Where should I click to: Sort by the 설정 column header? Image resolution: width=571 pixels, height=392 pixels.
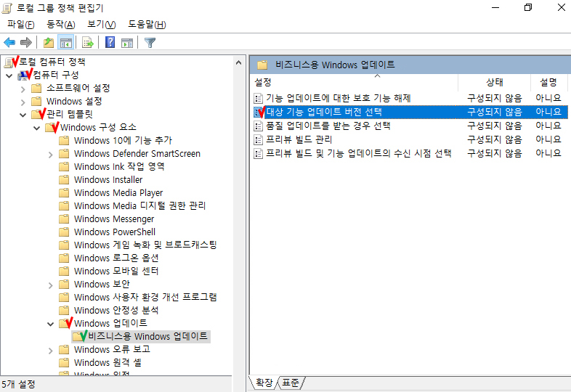[x=354, y=83]
